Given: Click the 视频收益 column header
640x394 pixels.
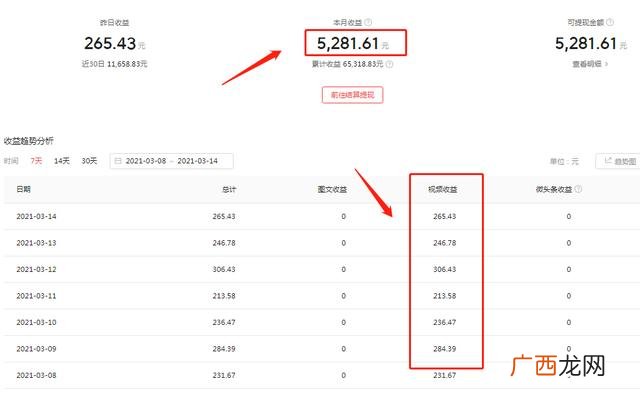Looking at the screenshot, I should (442, 189).
